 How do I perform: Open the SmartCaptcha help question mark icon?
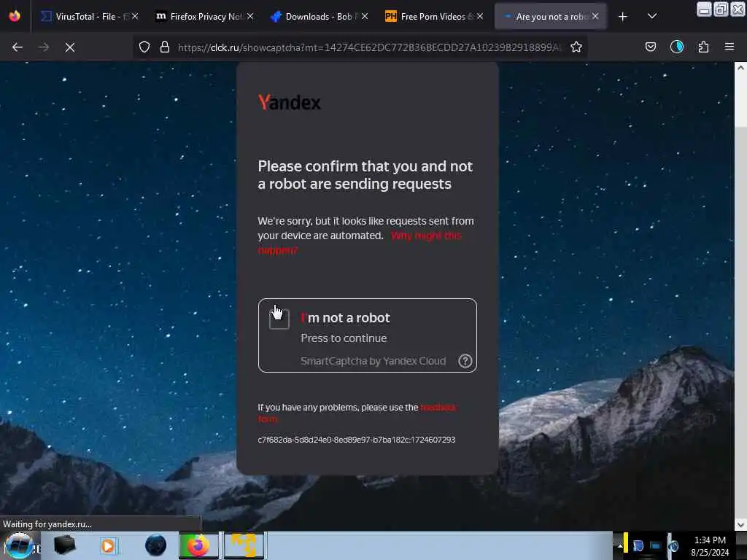[465, 361]
